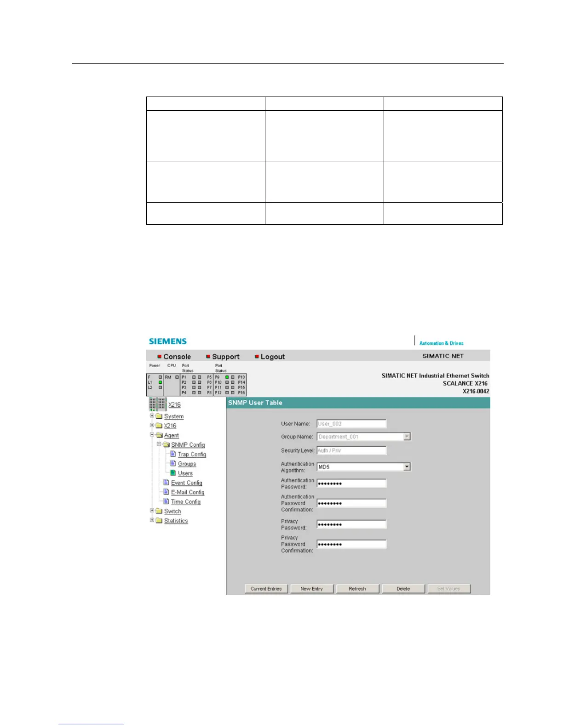Click the System folder icon
563x728 pixels.
(159, 416)
